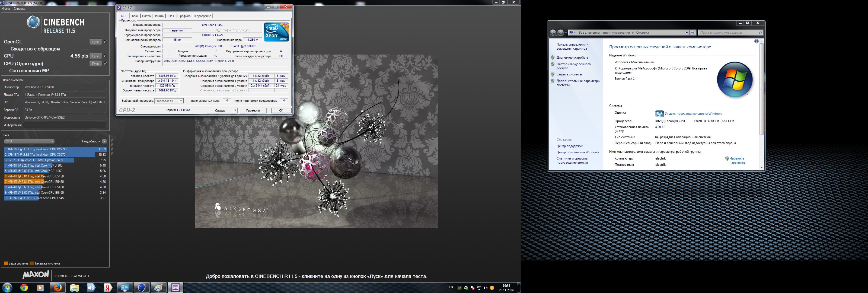The image size is (868, 293).
Task: Open the Yandex taskbar shortcut
Action: point(108,288)
